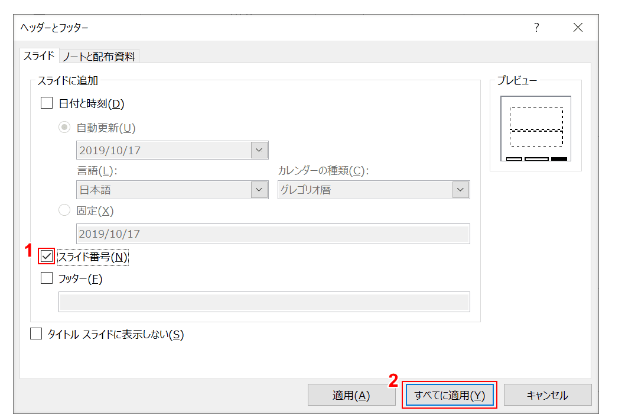Expand the 言語 language dropdown

click(259, 189)
